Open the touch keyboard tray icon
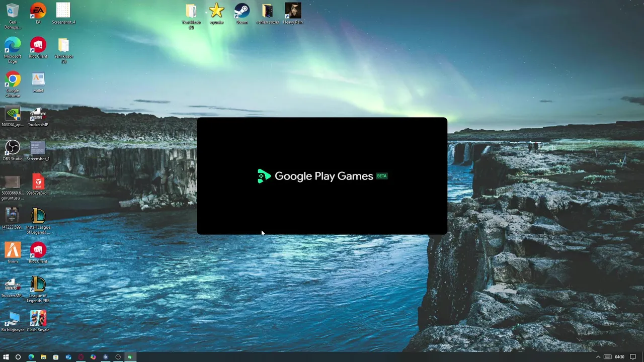This screenshot has height=362, width=644. (608, 357)
